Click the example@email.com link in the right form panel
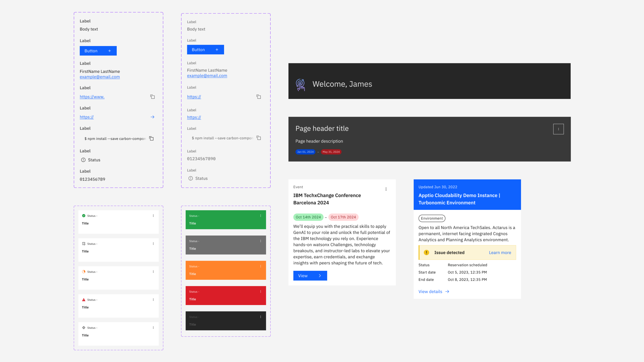 [207, 76]
